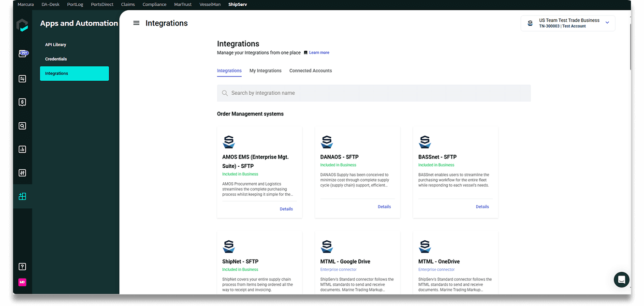This screenshot has height=306, width=644.
Task: Open Details for DANAOS - SFTP card
Action: click(x=384, y=207)
